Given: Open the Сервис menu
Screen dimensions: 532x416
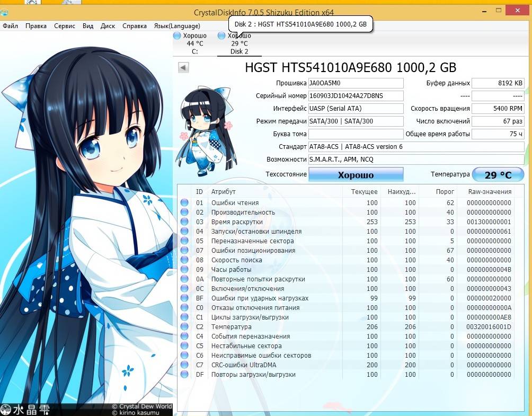Looking at the screenshot, I should [x=65, y=26].
